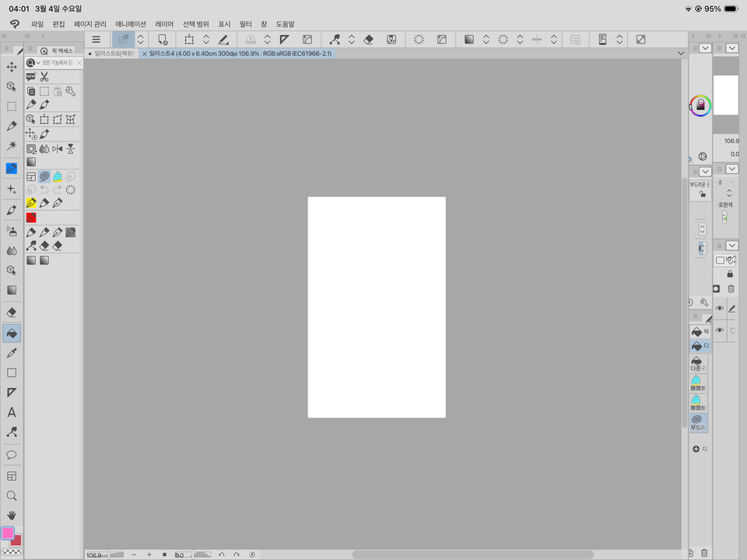The width and height of the screenshot is (747, 560).
Task: Select the pink main color swatch
Action: pyautogui.click(x=8, y=533)
